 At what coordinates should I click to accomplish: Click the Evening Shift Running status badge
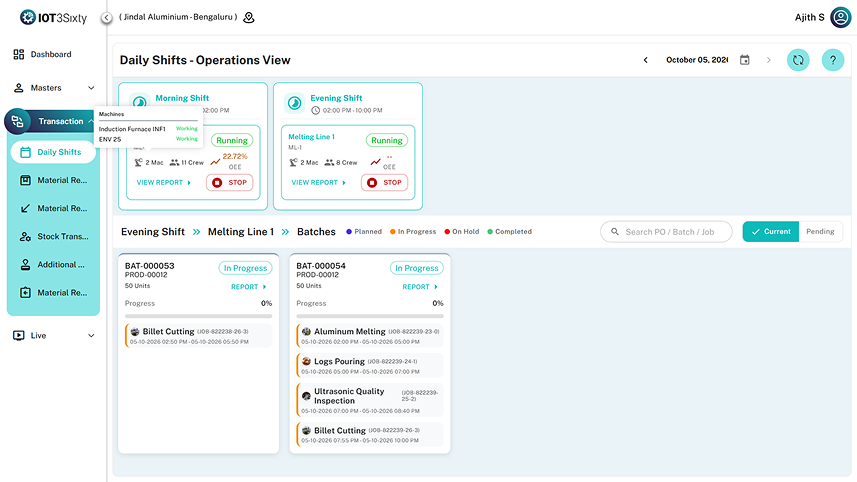point(387,140)
